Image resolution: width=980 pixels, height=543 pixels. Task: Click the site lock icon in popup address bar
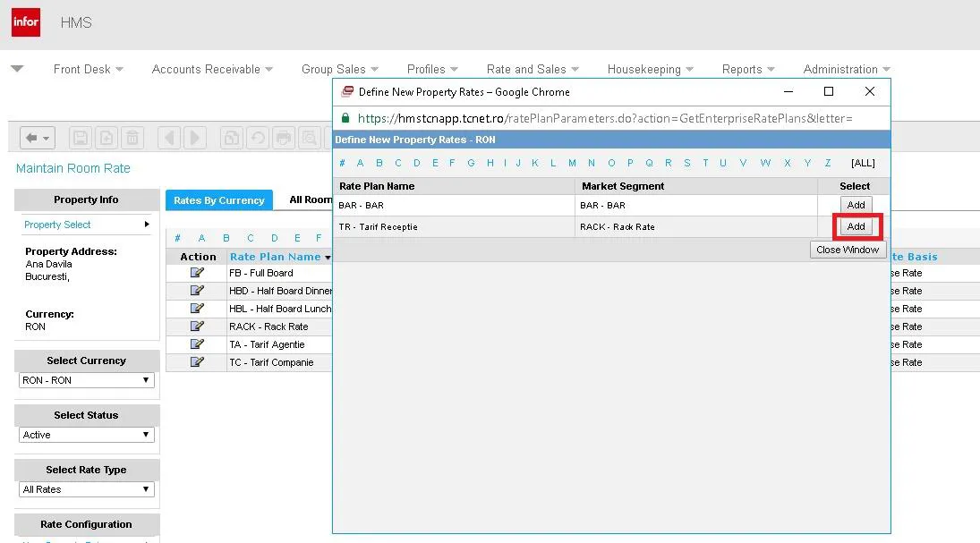click(x=345, y=117)
